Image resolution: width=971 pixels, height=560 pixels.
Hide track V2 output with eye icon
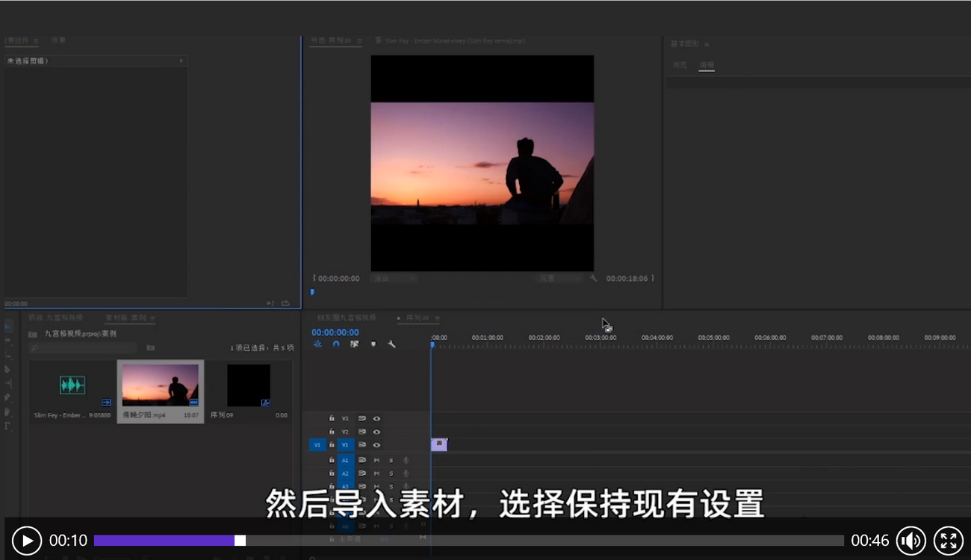(x=376, y=432)
